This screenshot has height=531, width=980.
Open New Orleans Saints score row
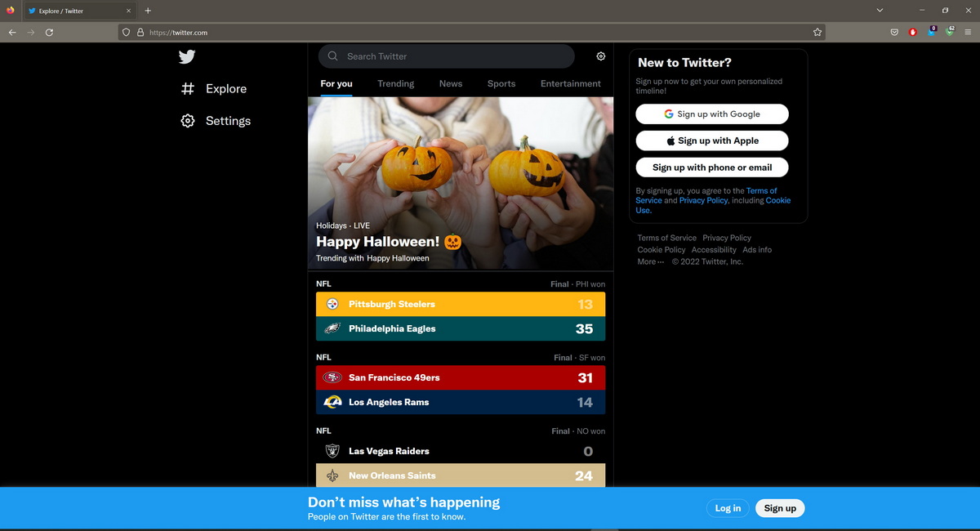click(461, 475)
